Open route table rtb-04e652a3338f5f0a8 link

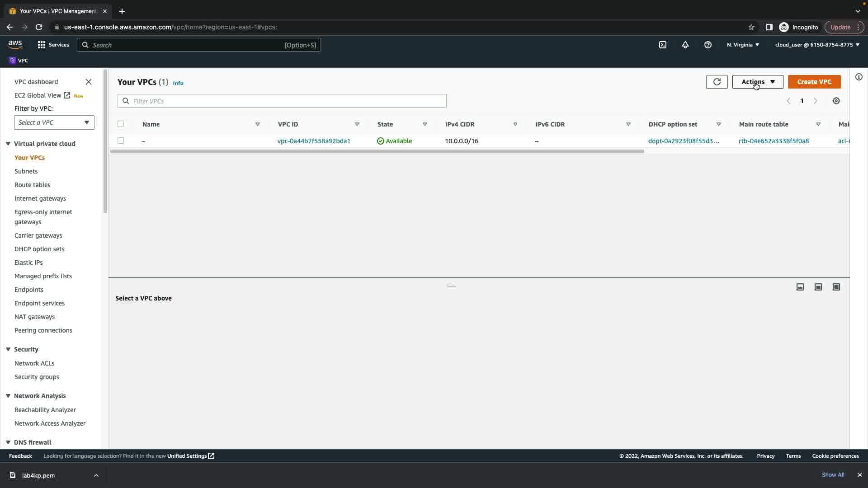pyautogui.click(x=774, y=141)
